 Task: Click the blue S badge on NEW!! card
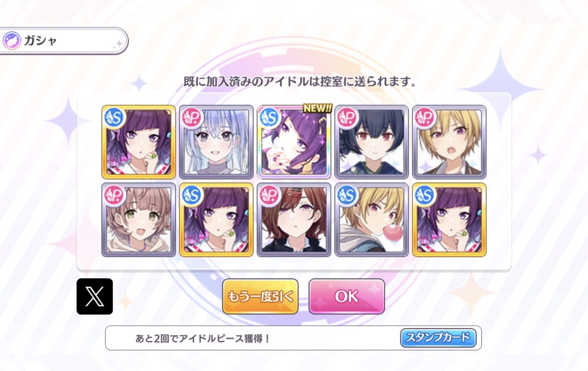pyautogui.click(x=270, y=118)
